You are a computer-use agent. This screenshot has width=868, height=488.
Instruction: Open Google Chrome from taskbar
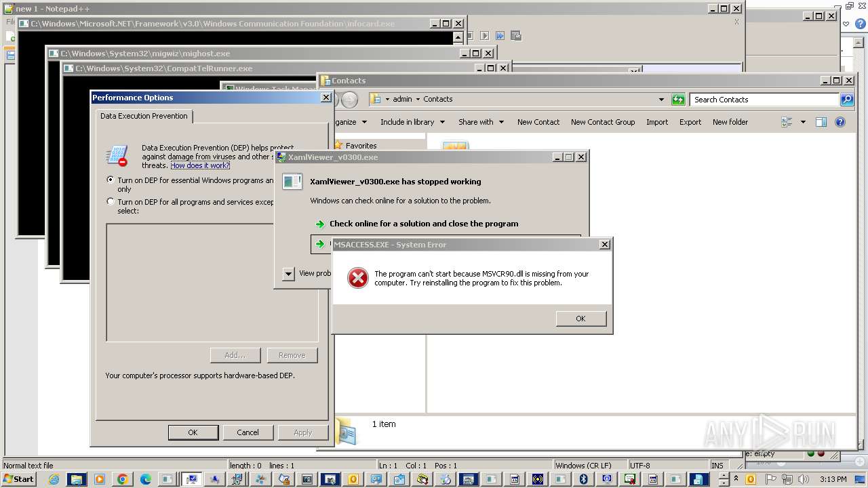click(x=123, y=479)
